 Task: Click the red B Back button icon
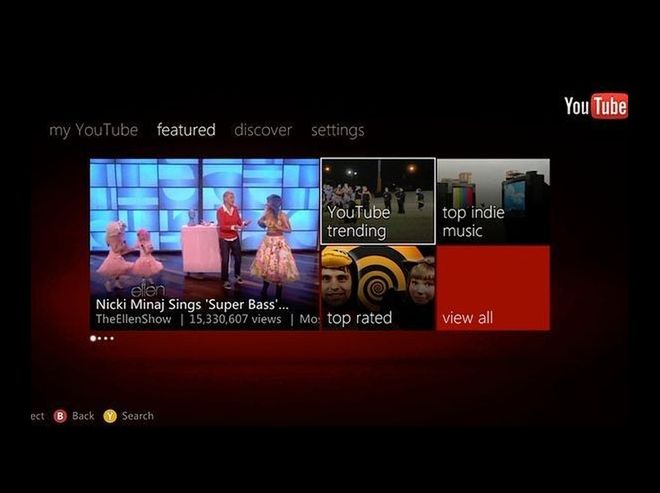[x=60, y=416]
